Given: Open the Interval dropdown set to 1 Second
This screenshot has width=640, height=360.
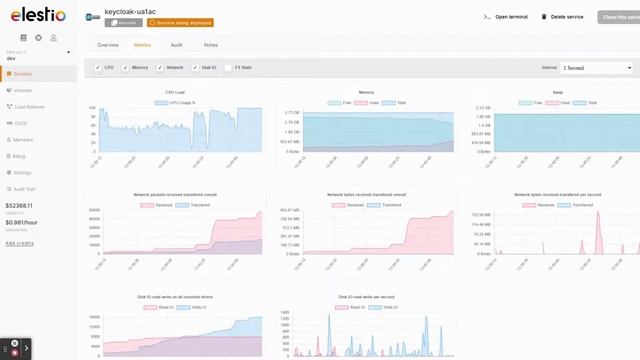Looking at the screenshot, I should coord(597,68).
